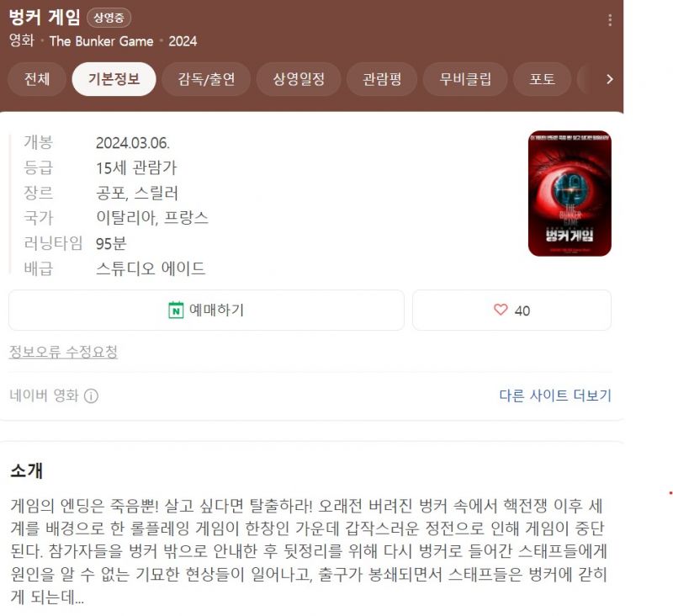
Task: Click the 정보오류 수정요청 link
Action: pos(63,352)
